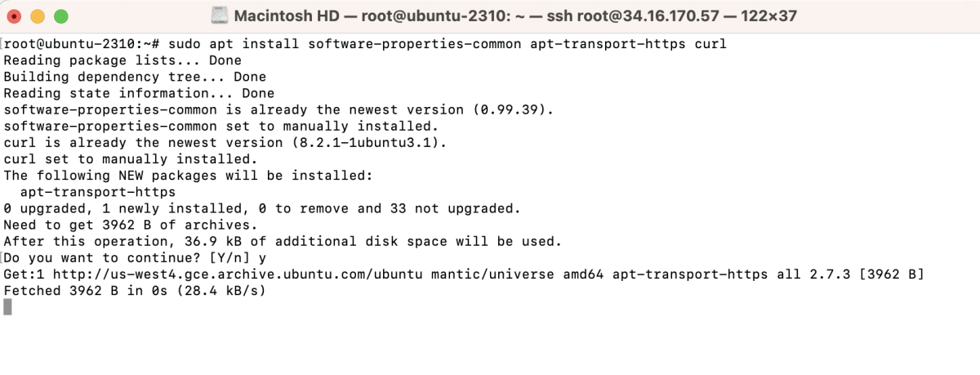Click the Macintosh HD disk icon in title
Image resolution: width=980 pixels, height=375 pixels.
[x=219, y=16]
